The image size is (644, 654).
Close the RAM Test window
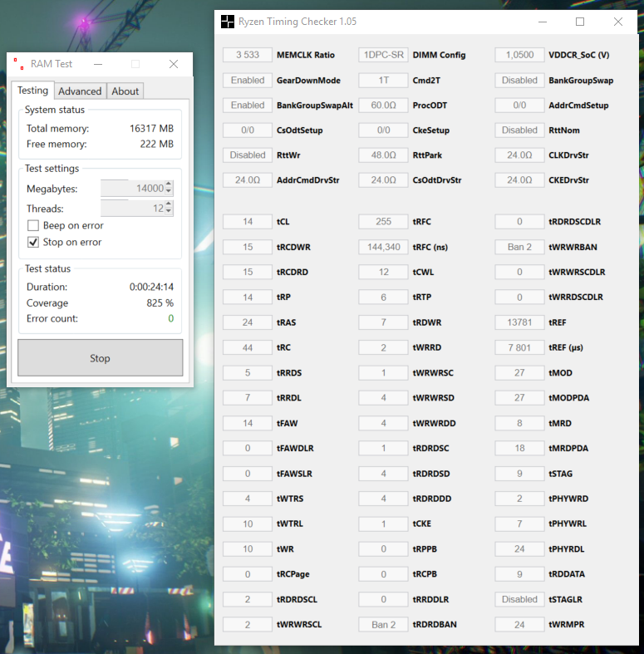[174, 64]
